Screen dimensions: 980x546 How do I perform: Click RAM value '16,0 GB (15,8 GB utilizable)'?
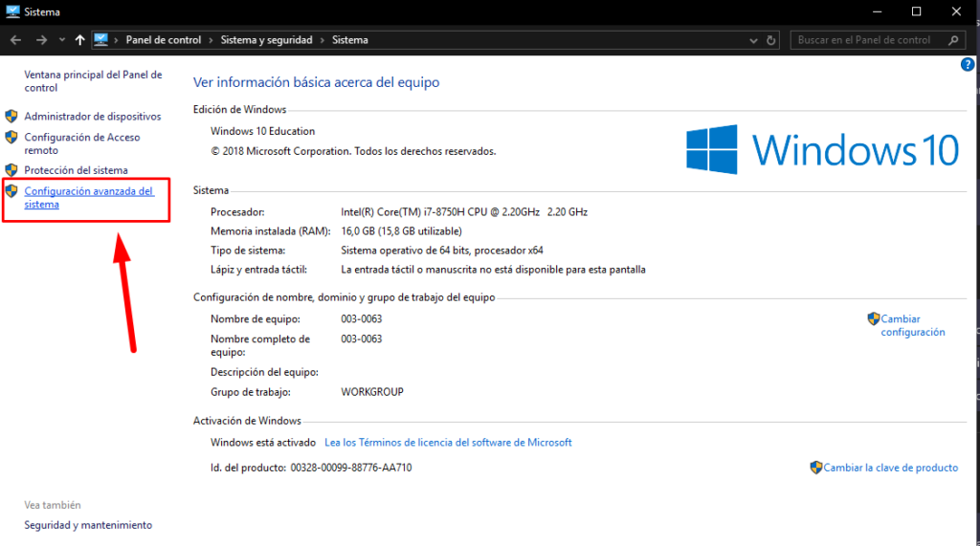point(401,231)
